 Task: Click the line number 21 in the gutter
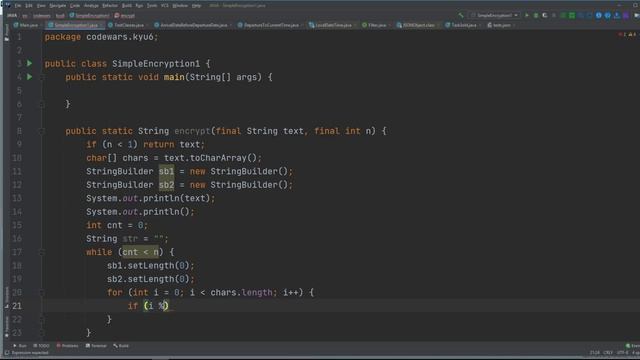(17, 306)
